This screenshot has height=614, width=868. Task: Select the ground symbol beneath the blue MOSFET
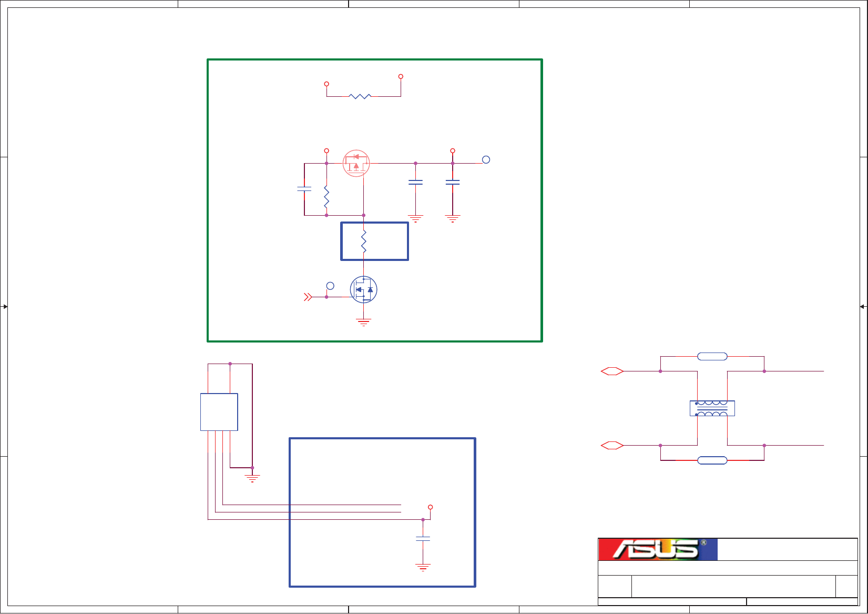tap(363, 322)
